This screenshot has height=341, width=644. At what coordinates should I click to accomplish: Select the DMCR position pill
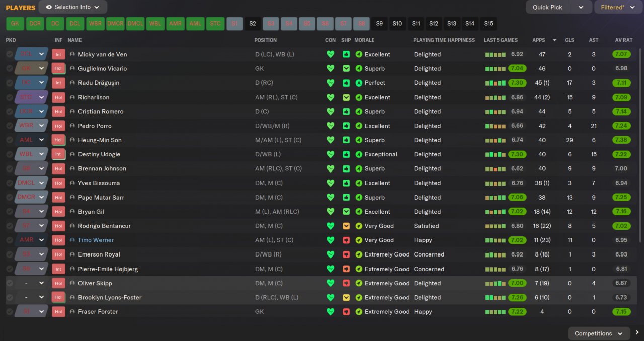[115, 23]
